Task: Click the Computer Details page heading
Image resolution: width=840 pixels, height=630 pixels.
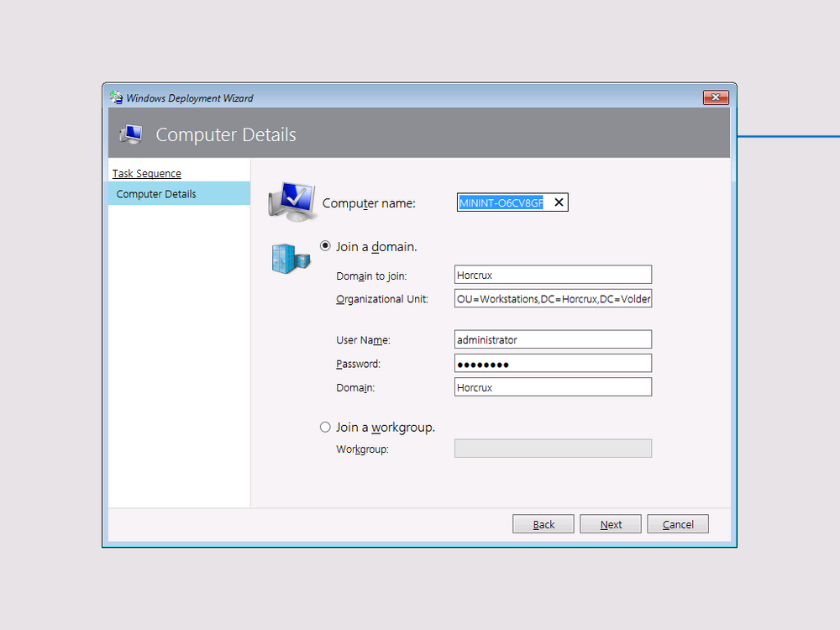Action: pyautogui.click(x=225, y=134)
